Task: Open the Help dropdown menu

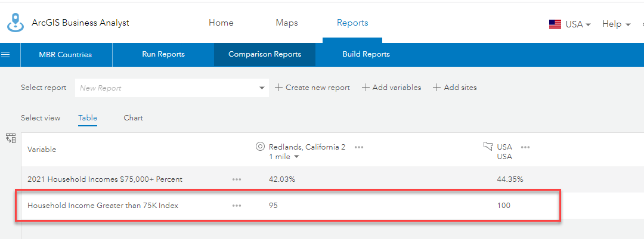Action: coord(617,24)
